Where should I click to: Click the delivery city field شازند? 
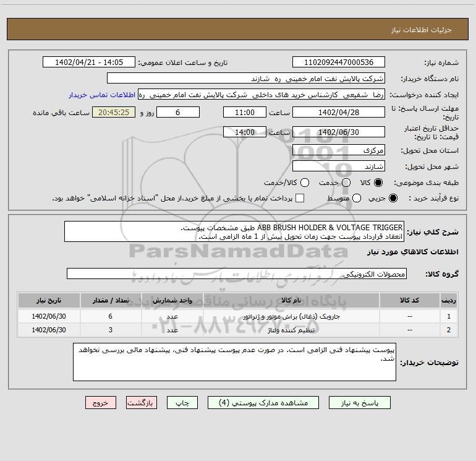point(339,166)
